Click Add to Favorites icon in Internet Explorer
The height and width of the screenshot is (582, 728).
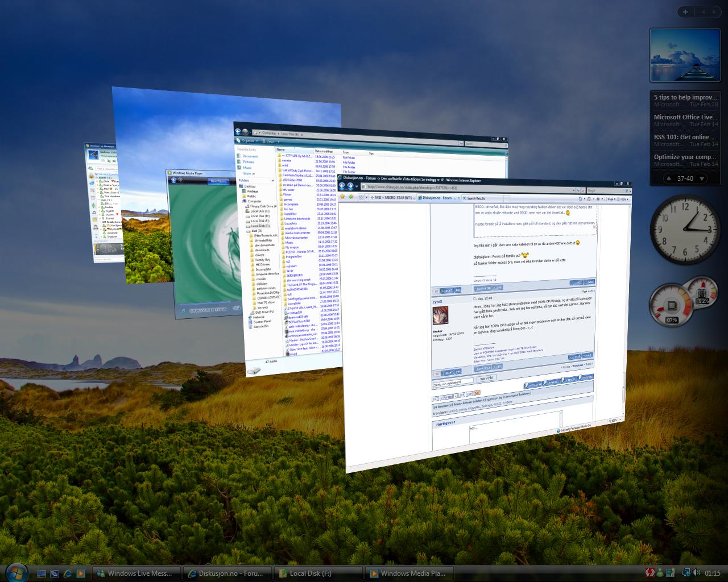tap(350, 197)
